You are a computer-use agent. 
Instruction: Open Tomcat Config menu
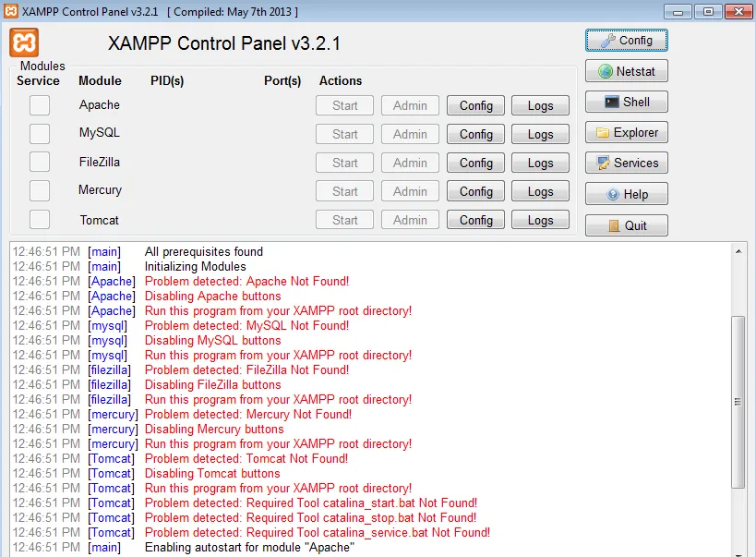476,220
